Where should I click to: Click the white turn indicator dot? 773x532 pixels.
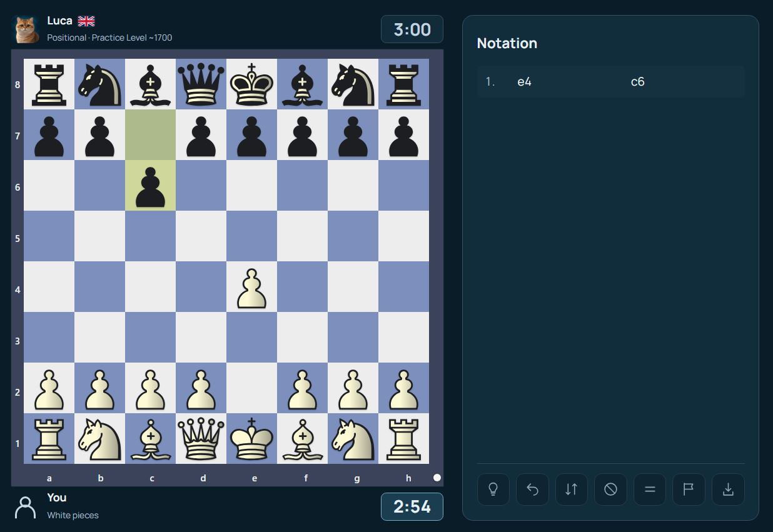click(x=437, y=478)
